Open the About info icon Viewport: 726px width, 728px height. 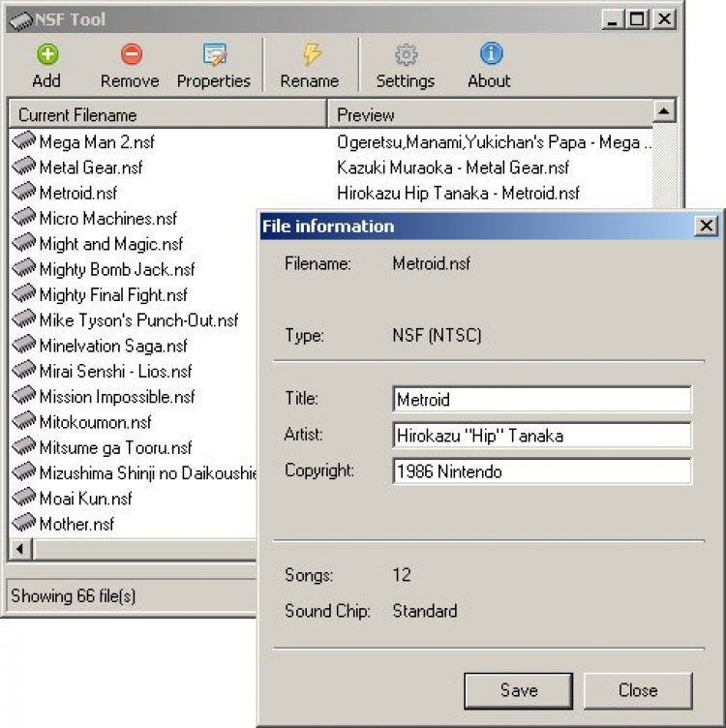(x=491, y=53)
